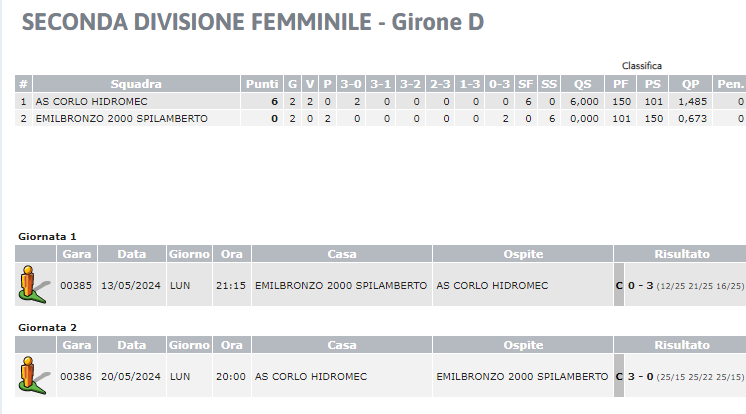Click the Risultato header in Giornata 1

[681, 254]
